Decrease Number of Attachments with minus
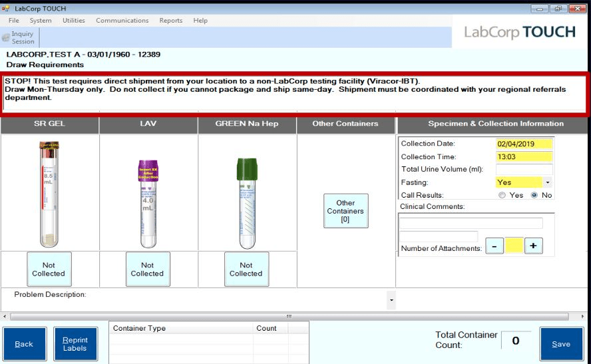Screen dimensions: 591x364 point(494,246)
